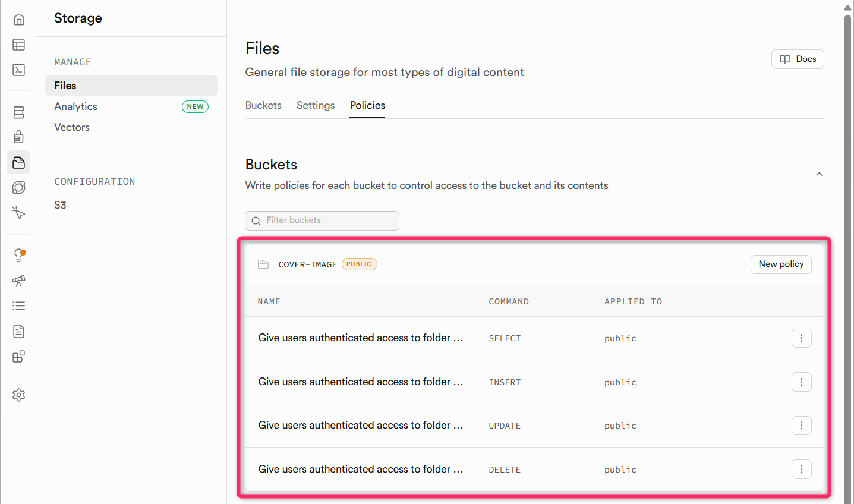Open the Integrations blocks icon
Screen dimensions: 854x504
click(x=19, y=357)
